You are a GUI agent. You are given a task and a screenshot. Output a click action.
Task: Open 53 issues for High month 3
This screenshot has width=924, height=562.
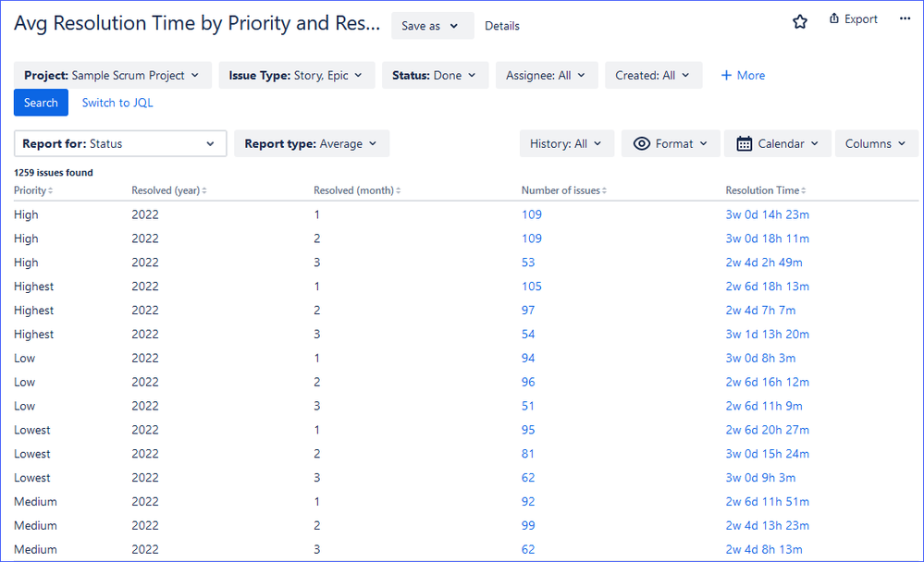(528, 263)
